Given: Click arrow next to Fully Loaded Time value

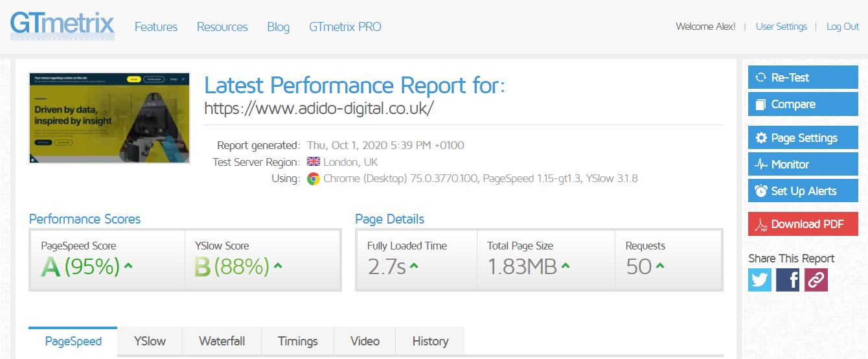Looking at the screenshot, I should click(414, 266).
